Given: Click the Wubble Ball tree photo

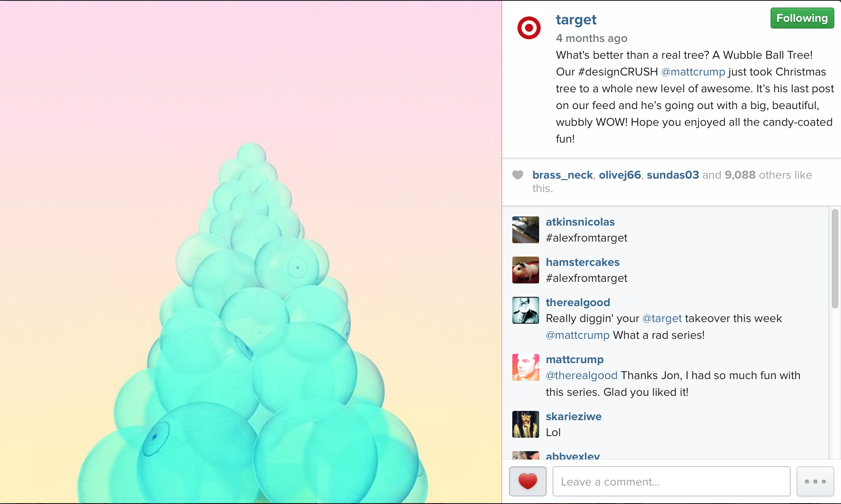Looking at the screenshot, I should 251,252.
